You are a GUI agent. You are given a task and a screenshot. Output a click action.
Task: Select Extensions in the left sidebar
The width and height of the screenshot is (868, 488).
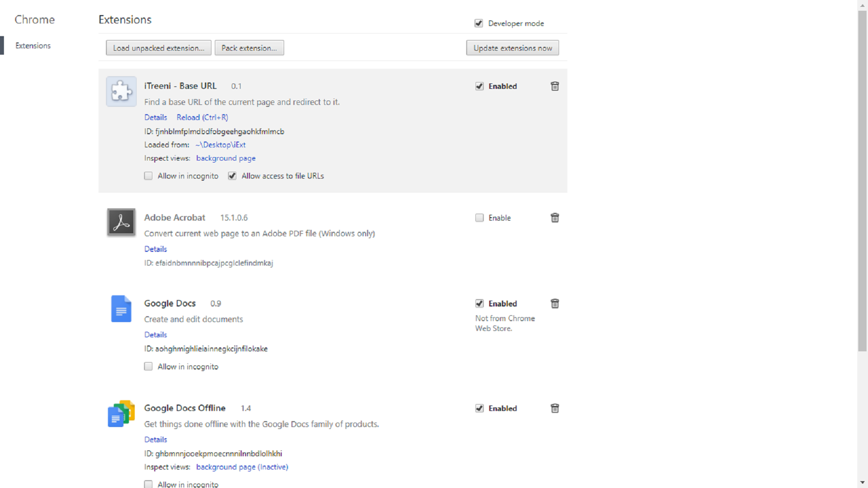33,46
